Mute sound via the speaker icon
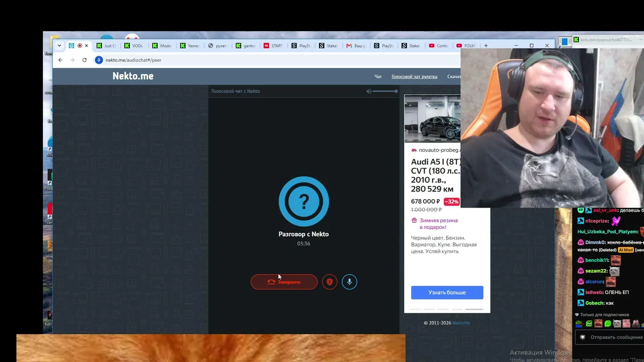The image size is (644, 362). pos(369,91)
